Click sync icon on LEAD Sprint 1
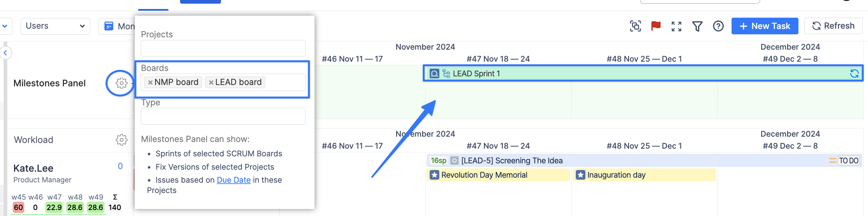 (x=854, y=74)
